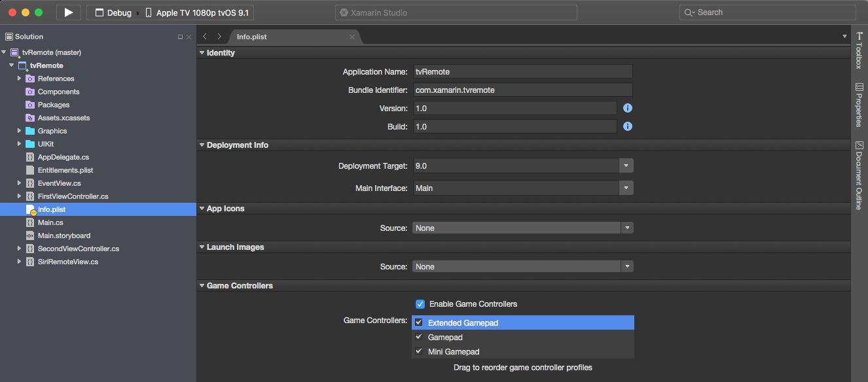This screenshot has height=382, width=868.
Task: Uncheck Enable Game Controllers
Action: pyautogui.click(x=420, y=304)
